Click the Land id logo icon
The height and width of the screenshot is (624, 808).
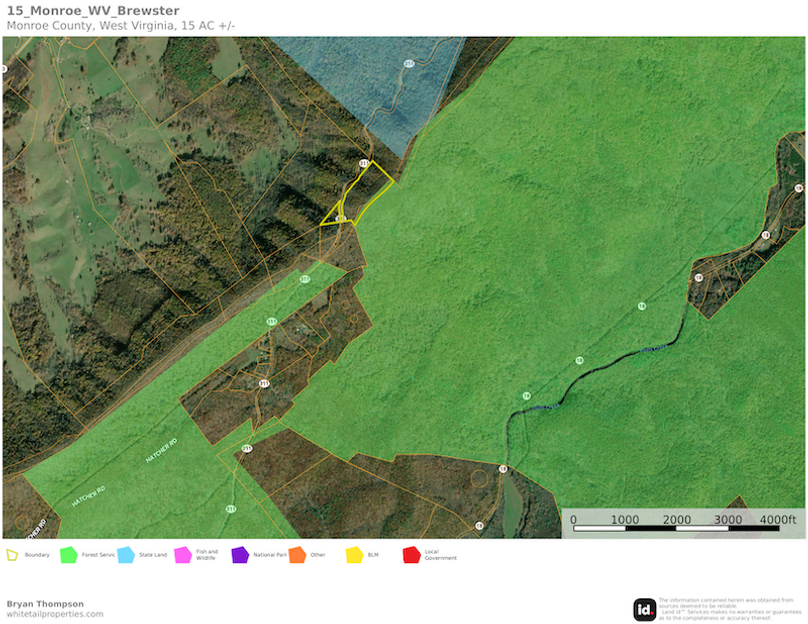click(x=644, y=609)
